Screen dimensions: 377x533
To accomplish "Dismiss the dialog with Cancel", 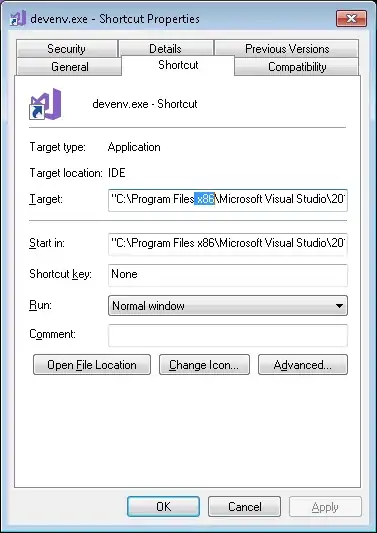I will click(244, 507).
